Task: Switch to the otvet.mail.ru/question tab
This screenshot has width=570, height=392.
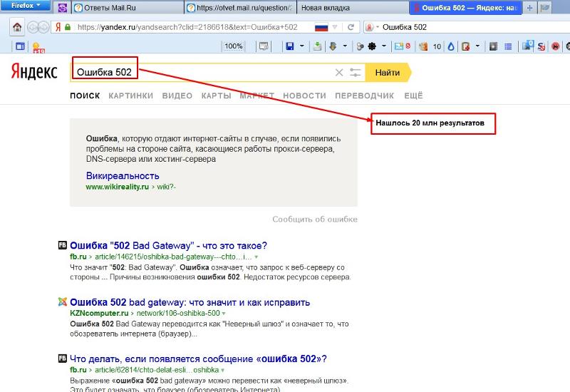Action: [241, 8]
